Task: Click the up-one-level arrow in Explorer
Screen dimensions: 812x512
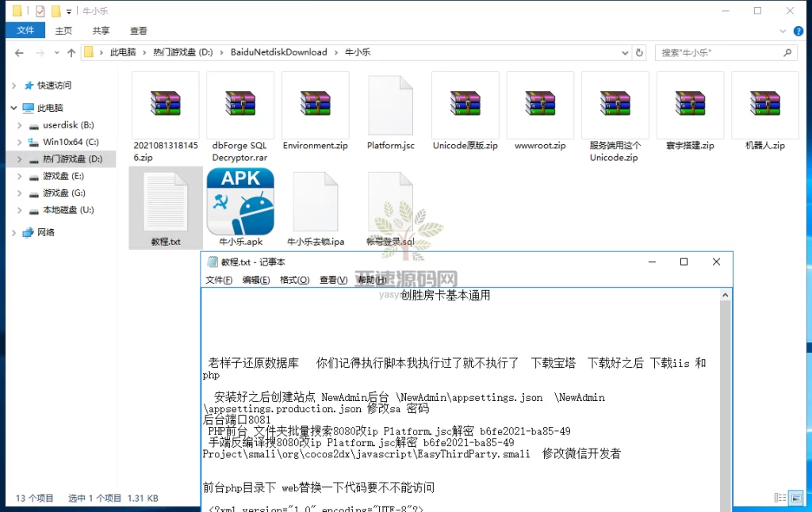Action: (71, 52)
